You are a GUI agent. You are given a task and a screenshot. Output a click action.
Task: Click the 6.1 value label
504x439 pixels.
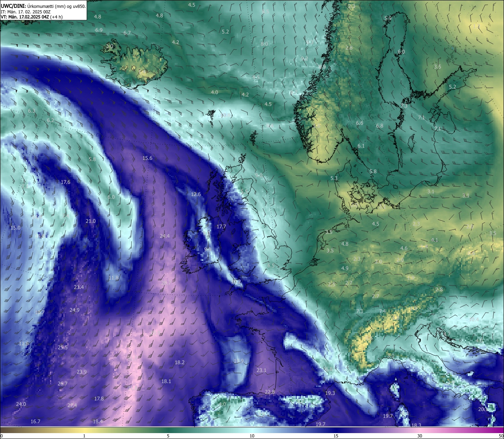point(361,146)
